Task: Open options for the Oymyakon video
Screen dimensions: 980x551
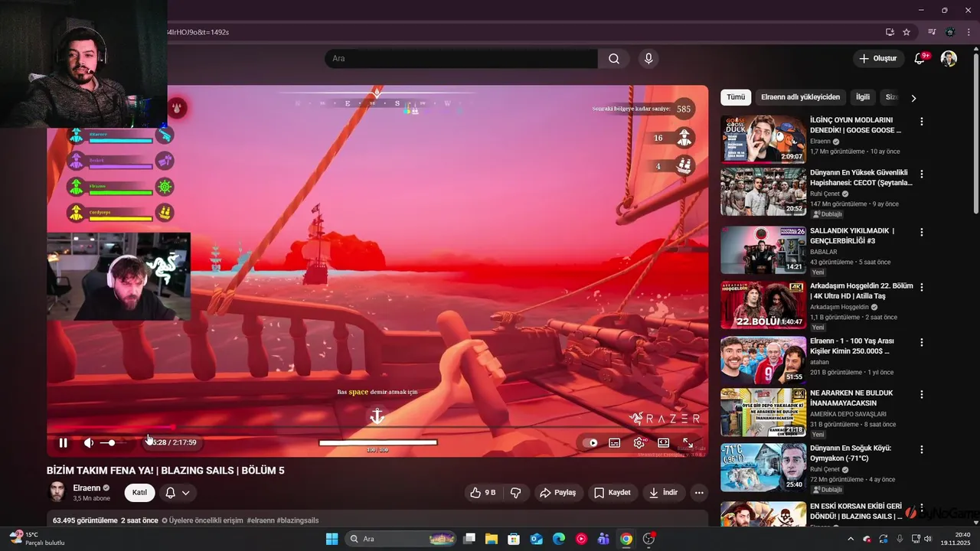Action: pos(922,449)
